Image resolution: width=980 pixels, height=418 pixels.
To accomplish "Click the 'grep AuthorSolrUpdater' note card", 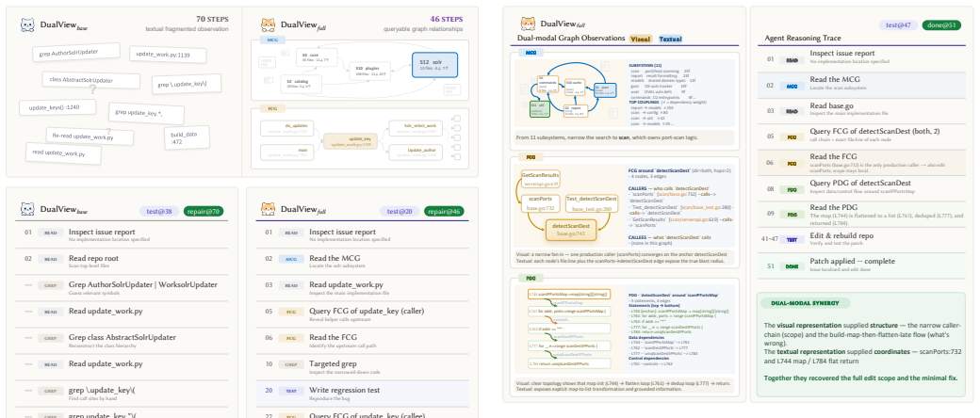I will point(75,52).
